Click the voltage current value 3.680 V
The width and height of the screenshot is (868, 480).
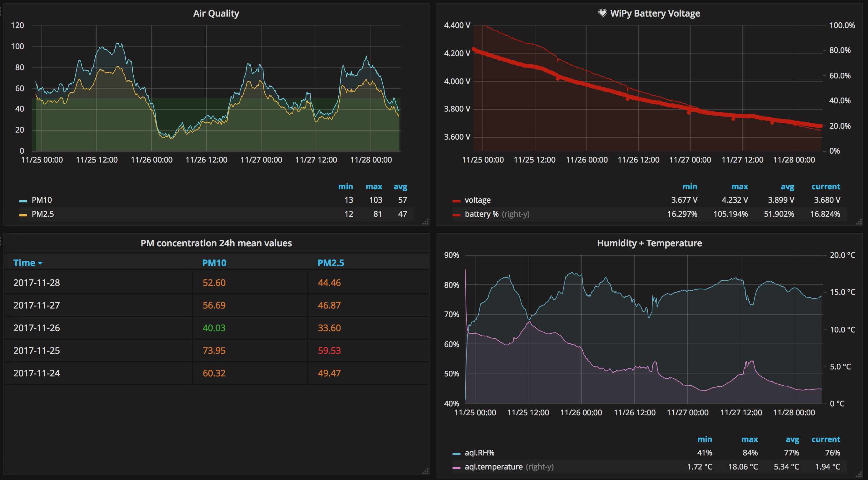tap(827, 200)
